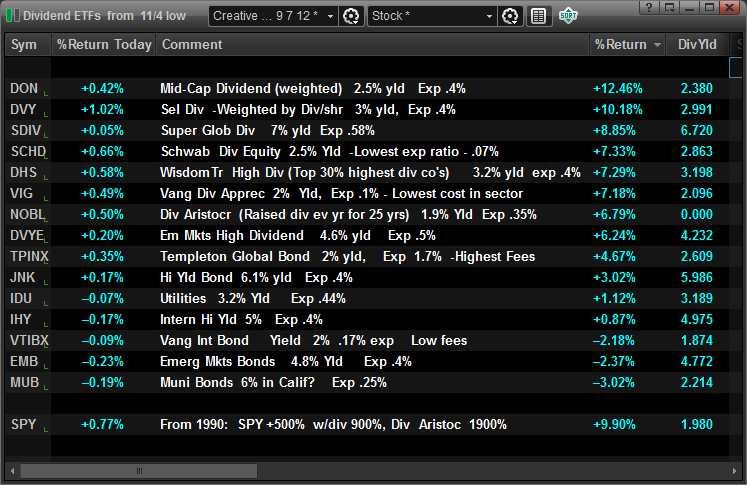Click the Hi Yld Bond comment
This screenshot has width=747, height=485.
[256, 277]
